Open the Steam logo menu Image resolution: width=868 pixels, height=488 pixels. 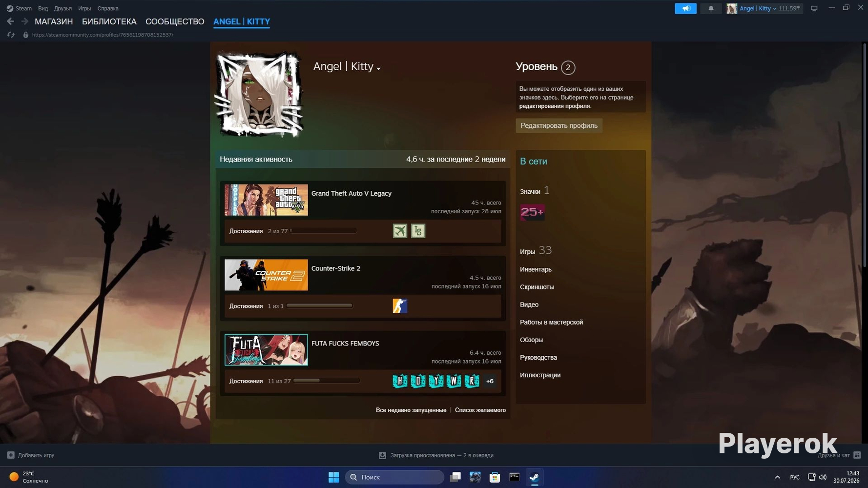[x=19, y=8]
